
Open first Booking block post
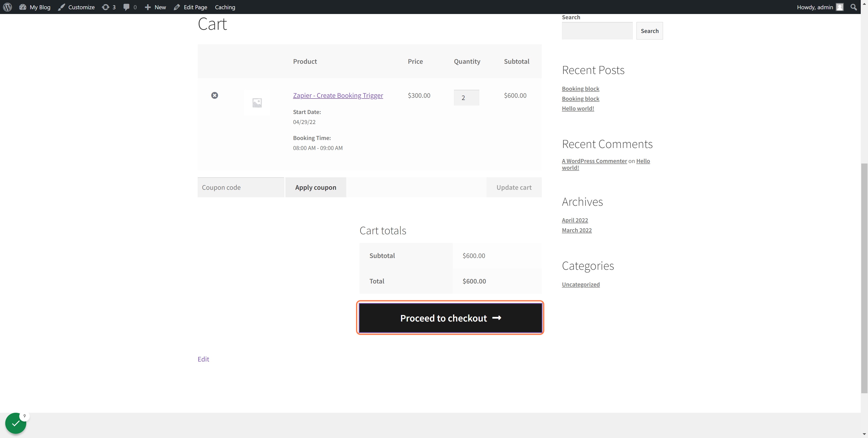[580, 88]
